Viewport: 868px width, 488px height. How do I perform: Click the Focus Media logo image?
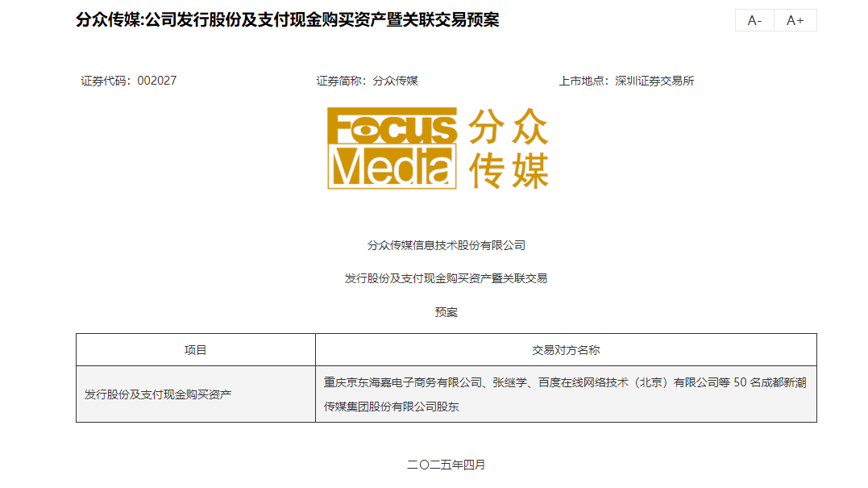coord(438,148)
